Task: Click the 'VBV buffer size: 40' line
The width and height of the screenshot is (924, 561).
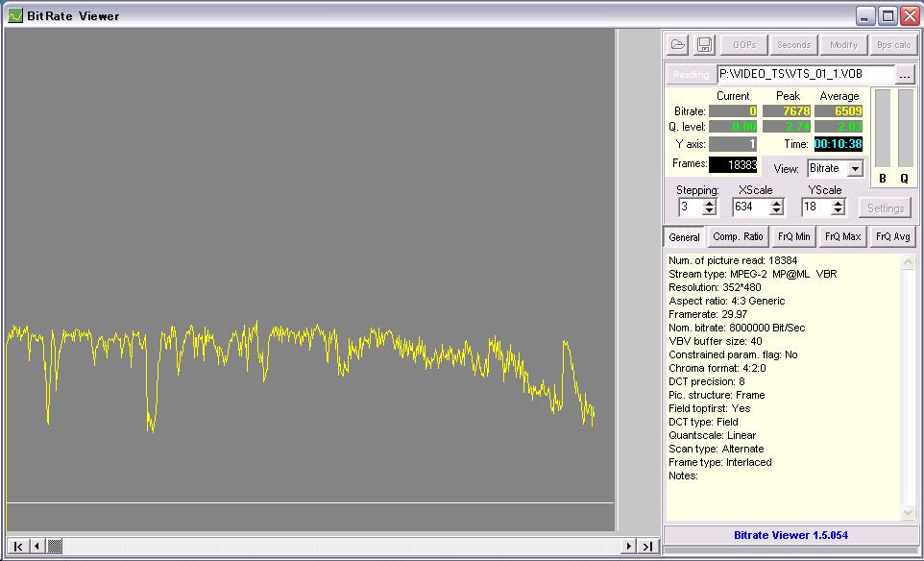Action: tap(716, 341)
